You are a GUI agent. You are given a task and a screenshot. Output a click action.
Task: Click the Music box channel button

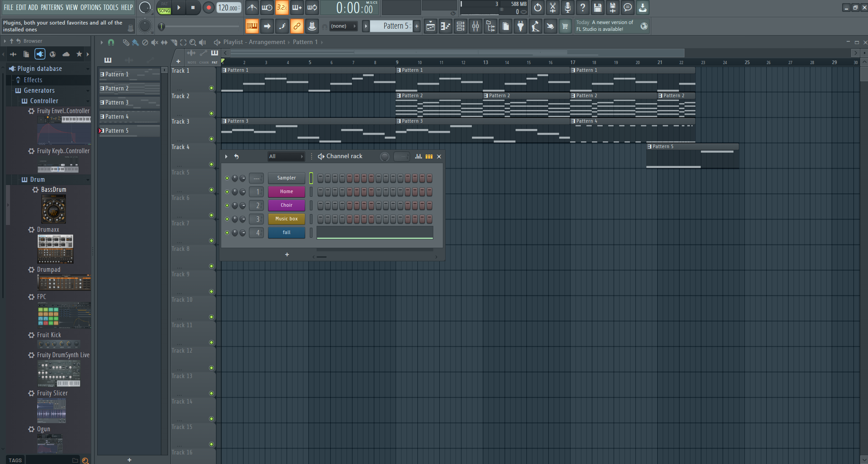pyautogui.click(x=287, y=219)
